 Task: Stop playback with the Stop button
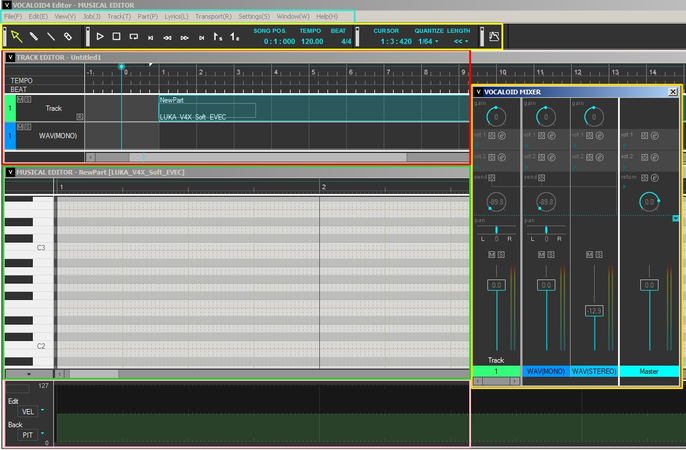[x=116, y=36]
